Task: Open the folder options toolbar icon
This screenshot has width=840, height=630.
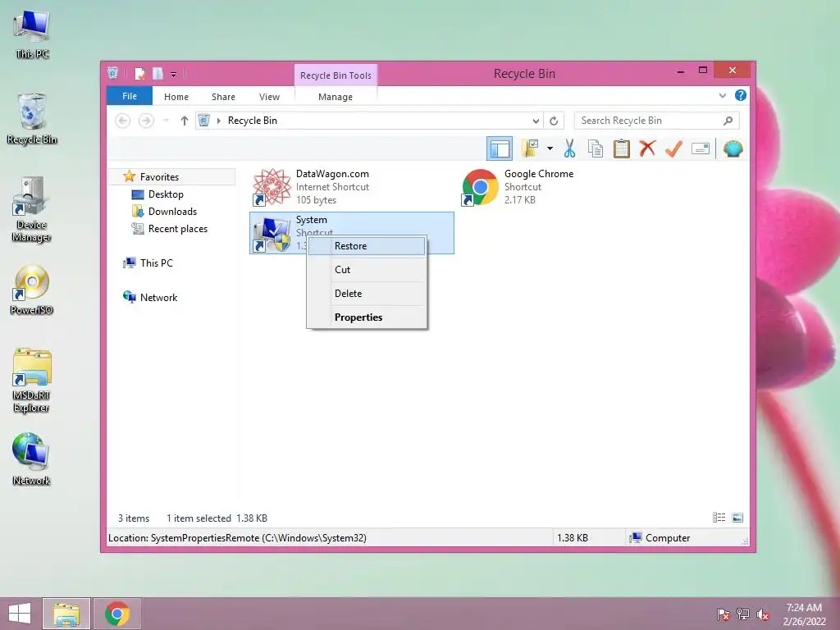Action: click(x=530, y=148)
